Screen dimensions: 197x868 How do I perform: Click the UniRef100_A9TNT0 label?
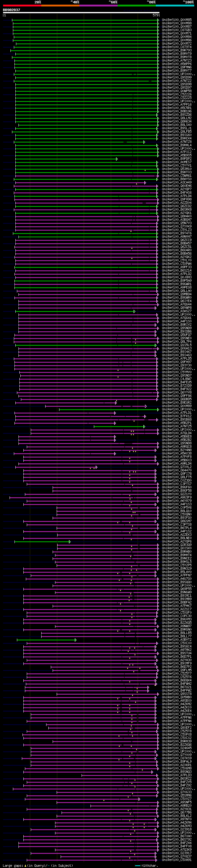177,819
